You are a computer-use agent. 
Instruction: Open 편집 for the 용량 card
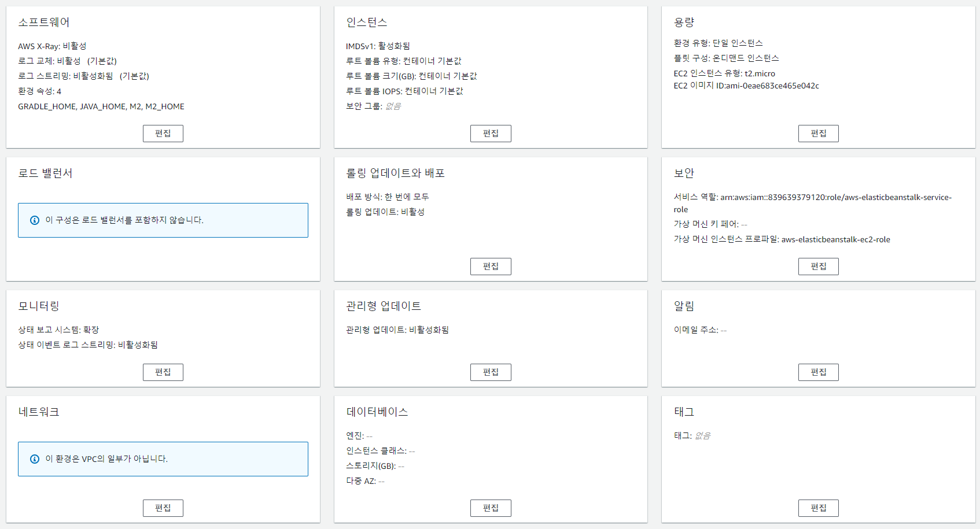point(818,134)
